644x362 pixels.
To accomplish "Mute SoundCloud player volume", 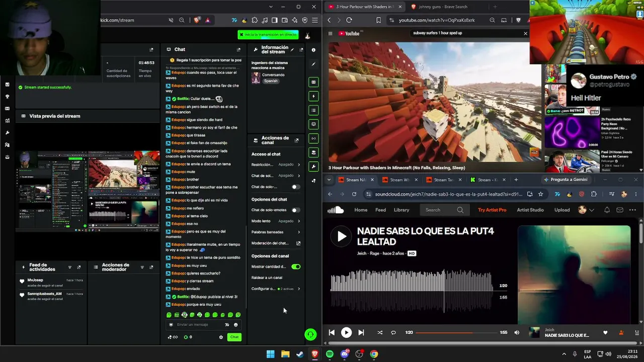I will pyautogui.click(x=517, y=332).
